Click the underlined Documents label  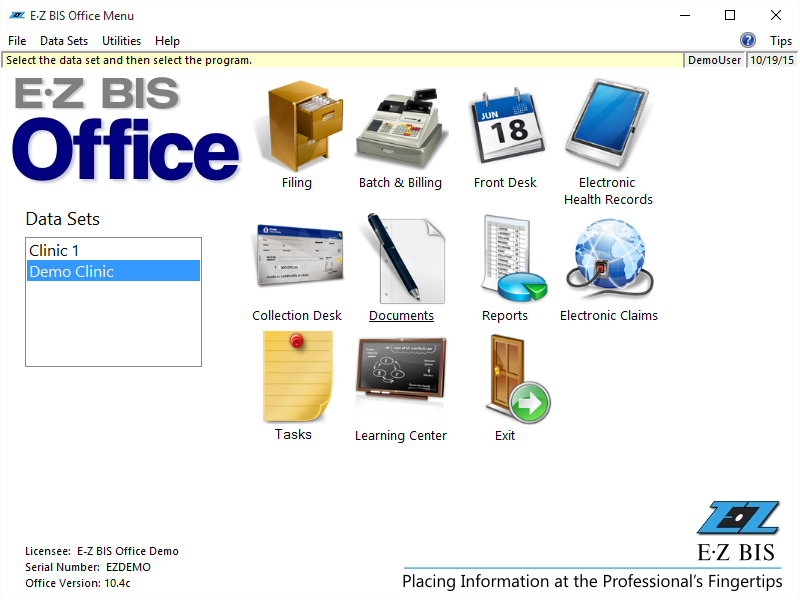pyautogui.click(x=402, y=315)
